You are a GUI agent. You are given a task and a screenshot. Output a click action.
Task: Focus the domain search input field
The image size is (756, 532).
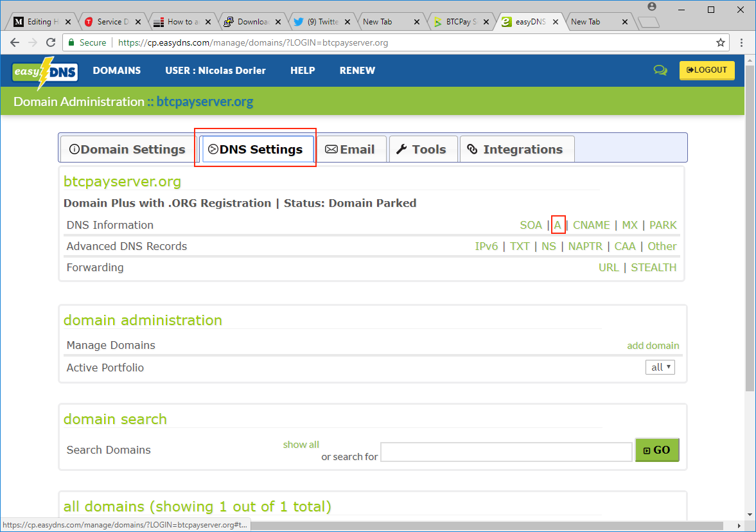point(506,452)
